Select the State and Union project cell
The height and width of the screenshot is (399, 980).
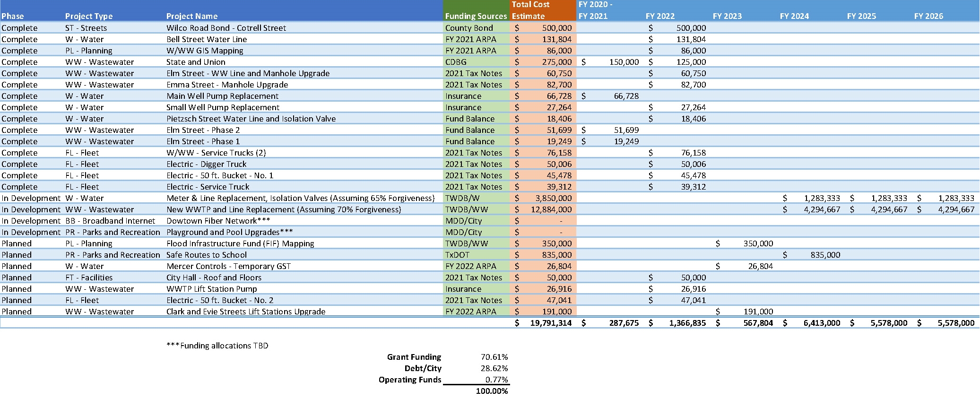(x=196, y=62)
